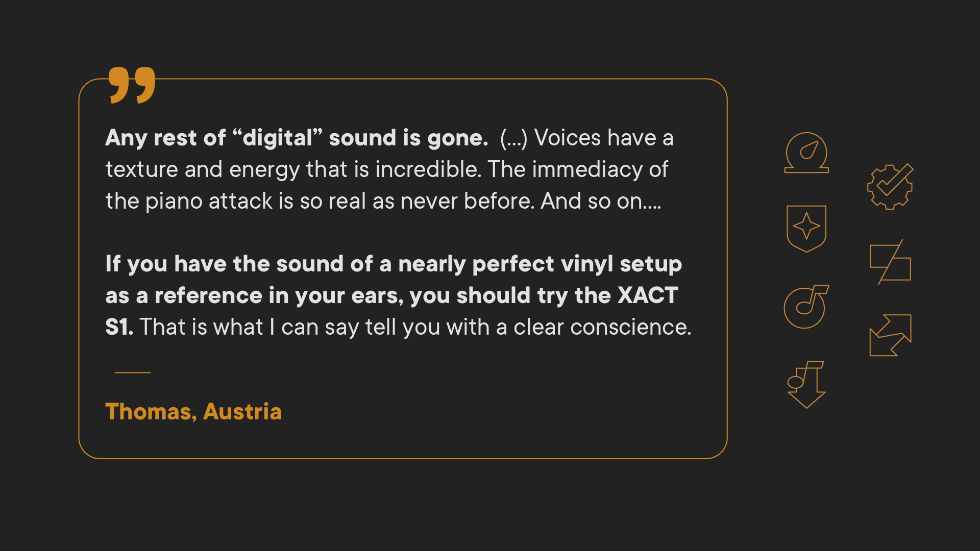Click the large orange quotation mark
Image resolution: width=980 pixels, height=551 pixels.
pyautogui.click(x=132, y=85)
